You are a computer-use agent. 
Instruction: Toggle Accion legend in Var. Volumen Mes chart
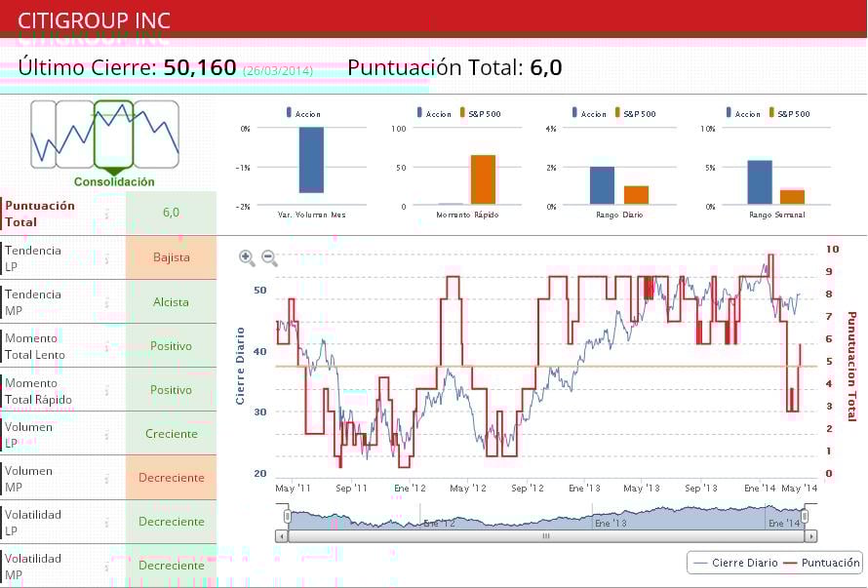(x=303, y=113)
